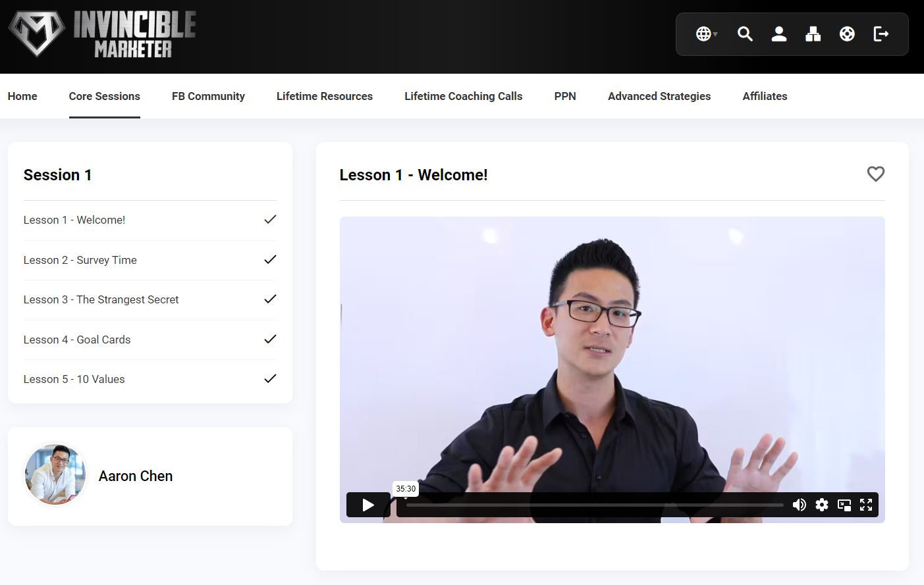The width and height of the screenshot is (924, 585).
Task: Toggle completion check for Lesson 1
Action: [270, 220]
